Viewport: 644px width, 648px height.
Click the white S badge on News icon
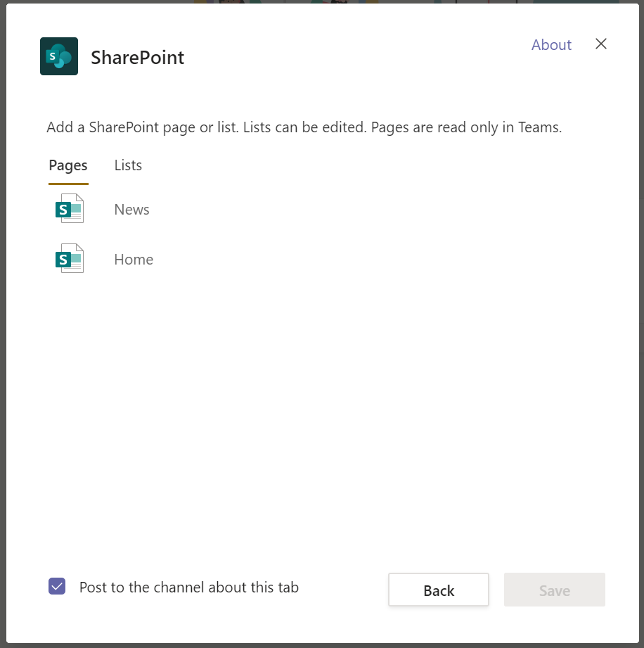[x=63, y=210]
